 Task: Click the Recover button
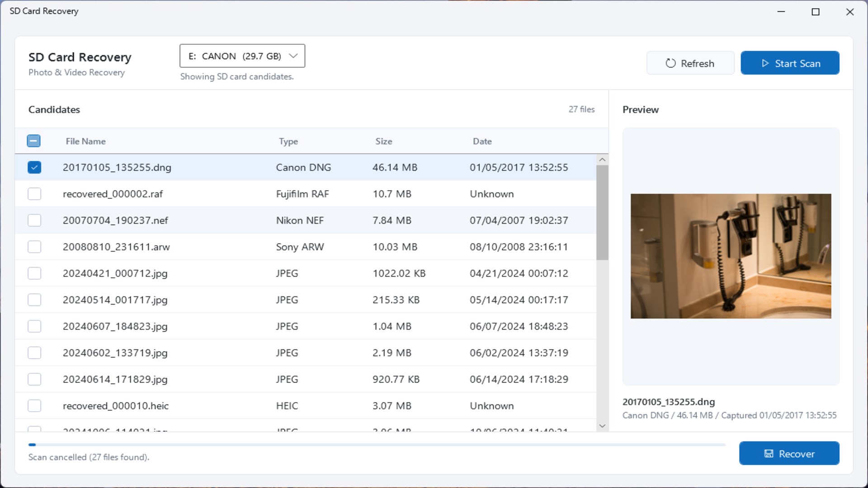[789, 453]
